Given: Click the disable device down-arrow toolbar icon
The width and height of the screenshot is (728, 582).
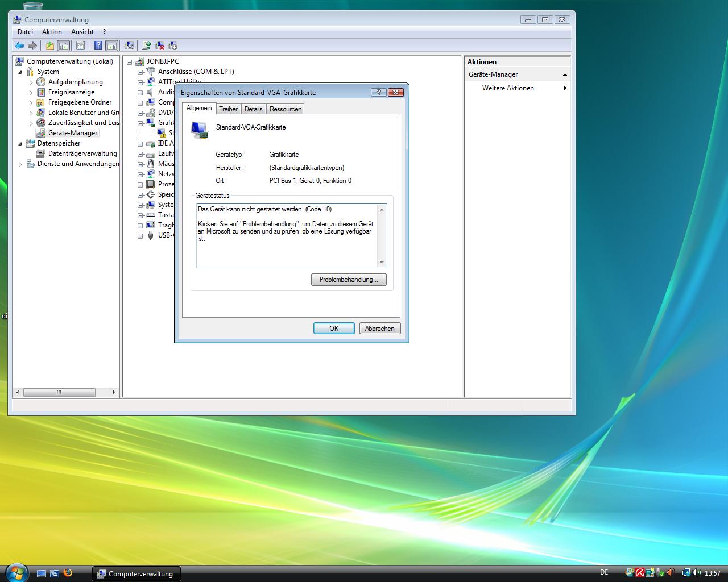Looking at the screenshot, I should coord(173,45).
